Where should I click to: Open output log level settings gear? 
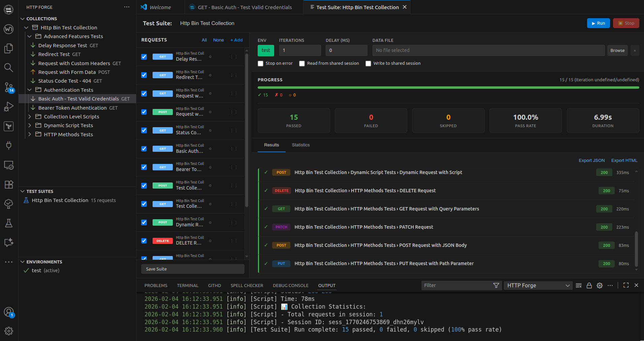pos(600,285)
